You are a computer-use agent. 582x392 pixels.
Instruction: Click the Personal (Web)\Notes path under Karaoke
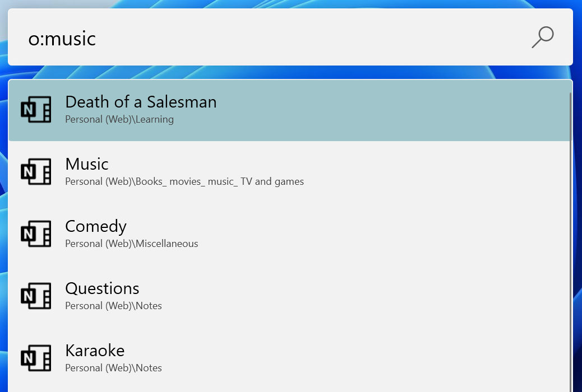pos(113,368)
